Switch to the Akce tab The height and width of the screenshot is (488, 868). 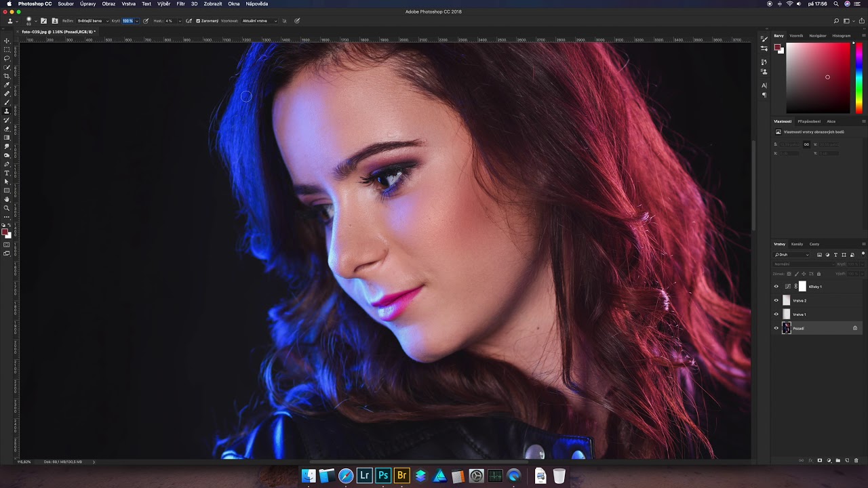point(831,121)
